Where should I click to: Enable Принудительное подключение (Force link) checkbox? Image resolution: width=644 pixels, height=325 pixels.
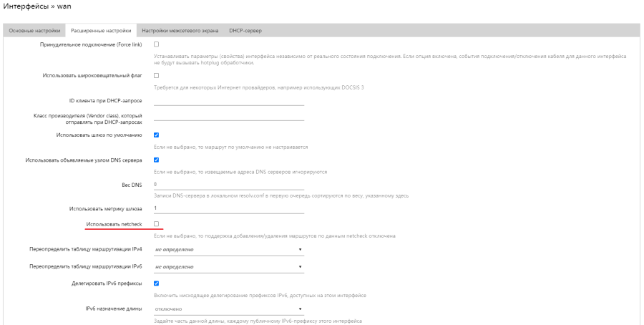157,44
